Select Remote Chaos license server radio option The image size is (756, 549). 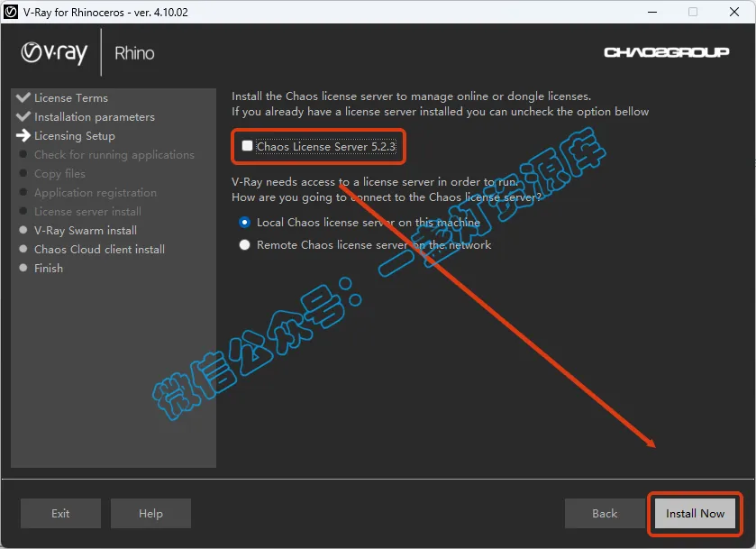click(x=244, y=245)
